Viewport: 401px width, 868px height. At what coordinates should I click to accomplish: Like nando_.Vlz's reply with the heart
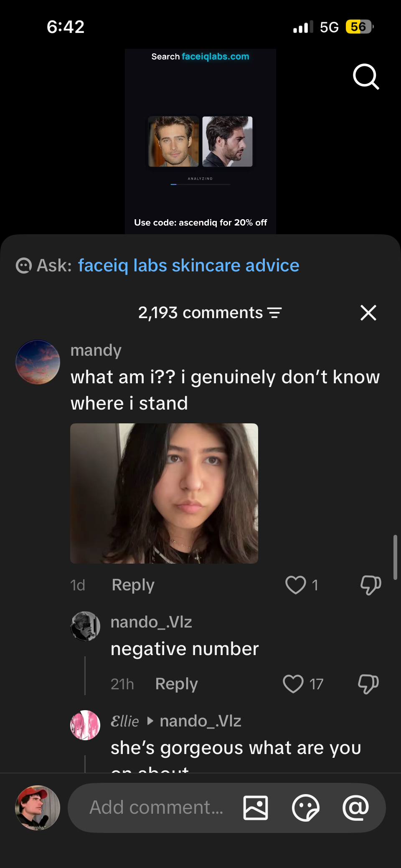(x=293, y=684)
